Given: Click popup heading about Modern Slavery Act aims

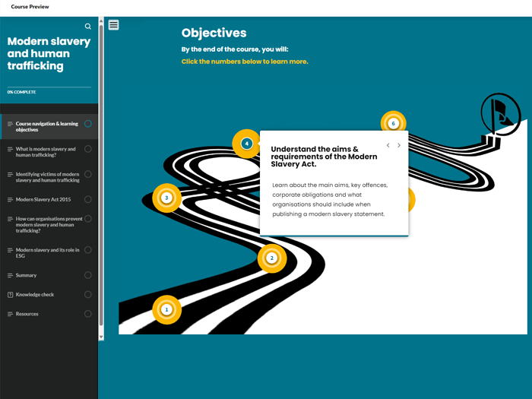Looking at the screenshot, I should coord(324,157).
